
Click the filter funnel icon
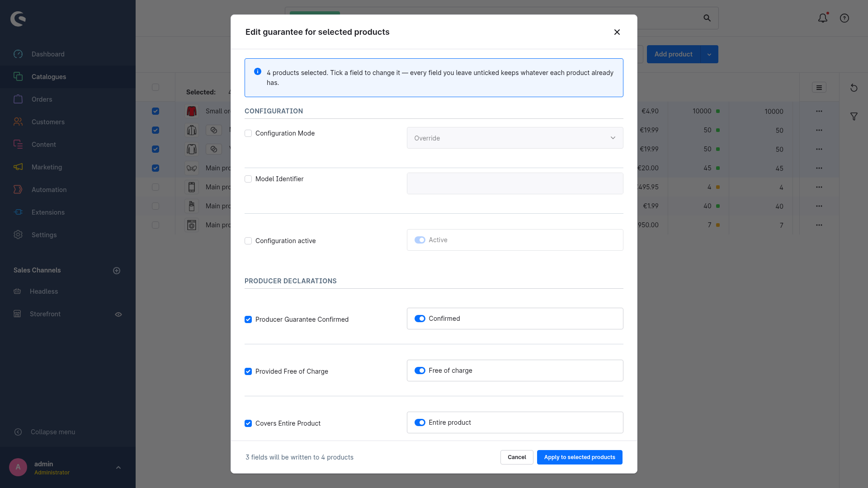(x=854, y=117)
